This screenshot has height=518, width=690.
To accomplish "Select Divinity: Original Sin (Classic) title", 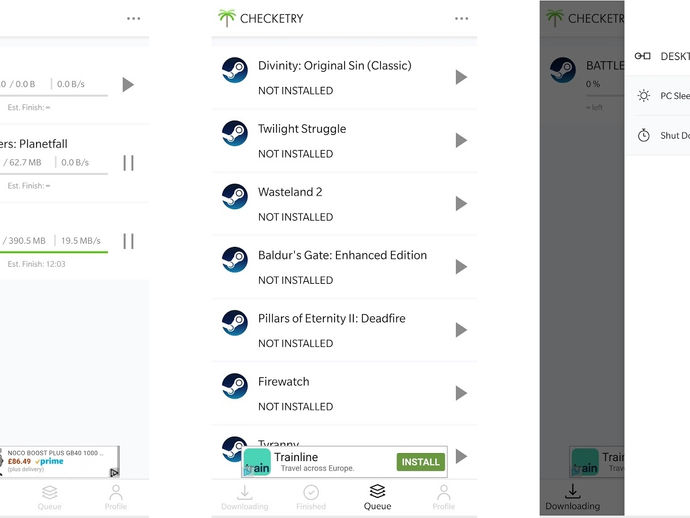I will tap(334, 66).
